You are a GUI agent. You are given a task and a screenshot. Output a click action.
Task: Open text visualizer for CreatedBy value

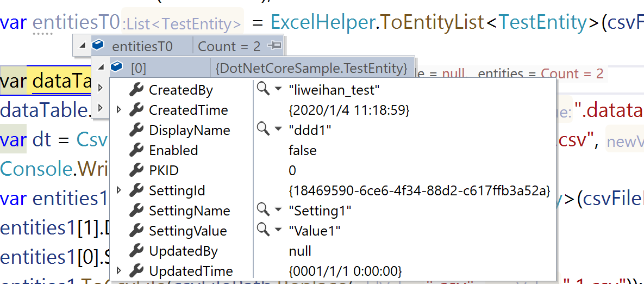pyautogui.click(x=263, y=89)
